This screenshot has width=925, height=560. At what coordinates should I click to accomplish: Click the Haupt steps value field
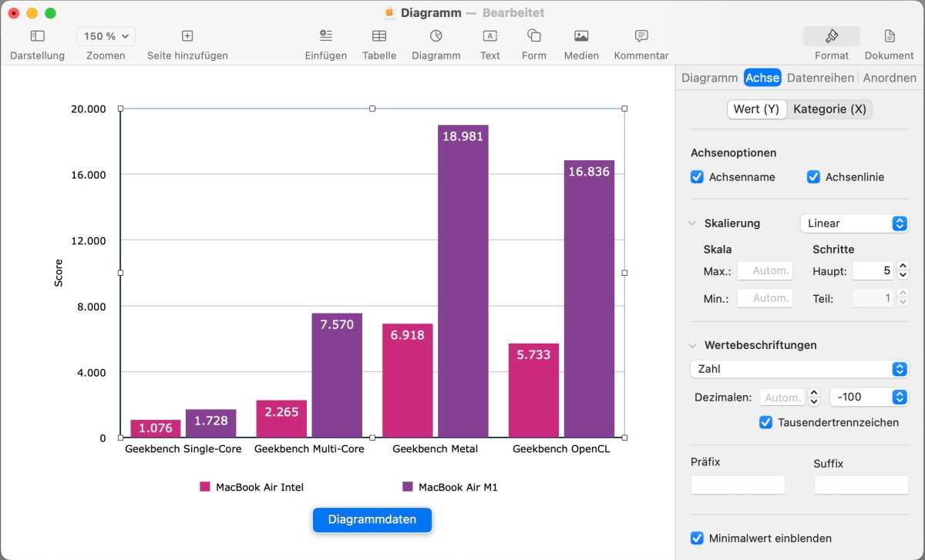tap(873, 271)
